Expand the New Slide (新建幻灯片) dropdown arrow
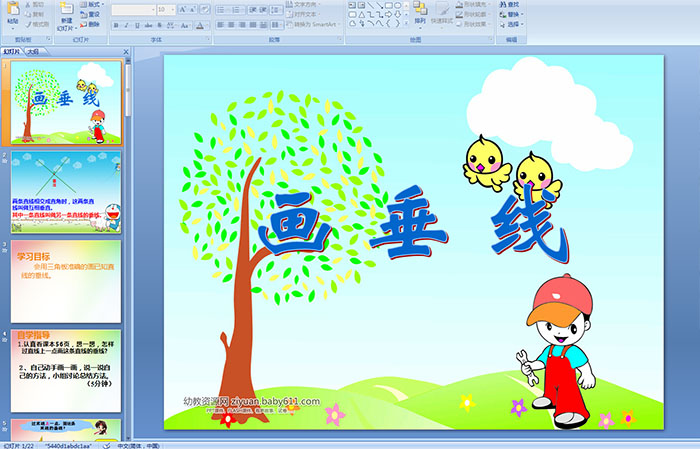 coord(76,29)
